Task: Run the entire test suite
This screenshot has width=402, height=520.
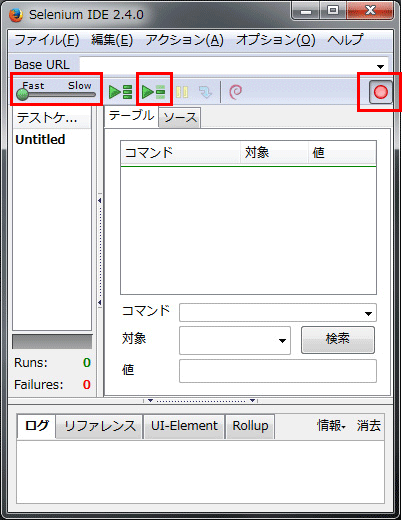Action: (121, 92)
